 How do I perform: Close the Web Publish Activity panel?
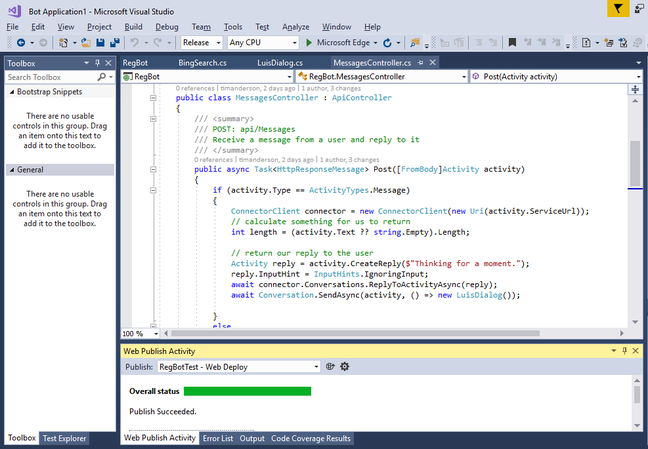point(636,351)
